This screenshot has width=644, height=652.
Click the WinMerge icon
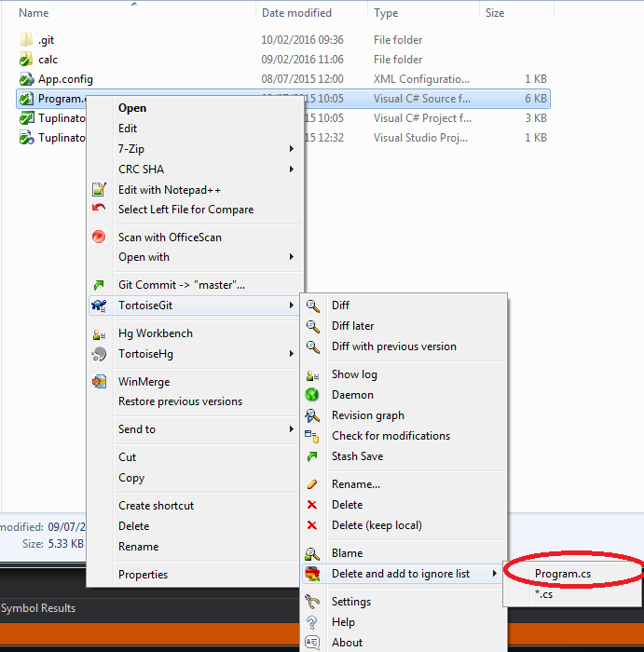coord(99,382)
